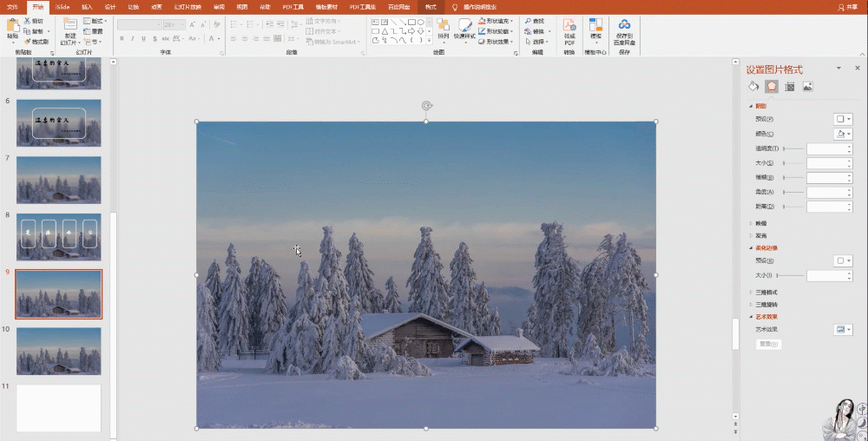Open the font name combo box
The height and width of the screenshot is (441, 868).
pyautogui.click(x=140, y=25)
